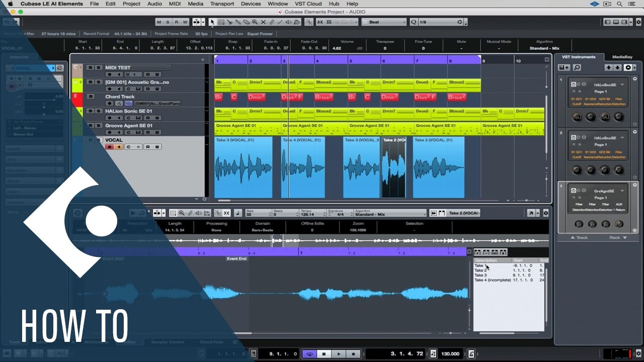
Task: Open editor setup gear icon
Action: pos(546,213)
